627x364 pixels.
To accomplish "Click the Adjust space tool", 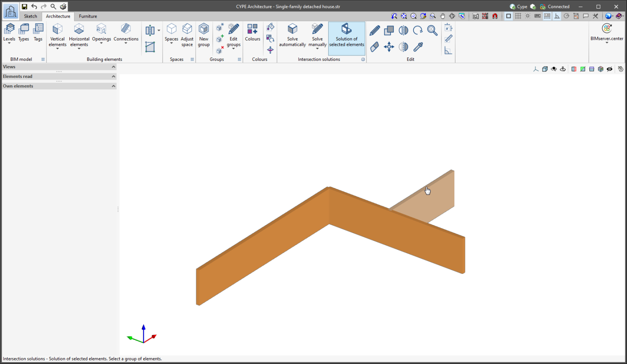I will [x=187, y=35].
